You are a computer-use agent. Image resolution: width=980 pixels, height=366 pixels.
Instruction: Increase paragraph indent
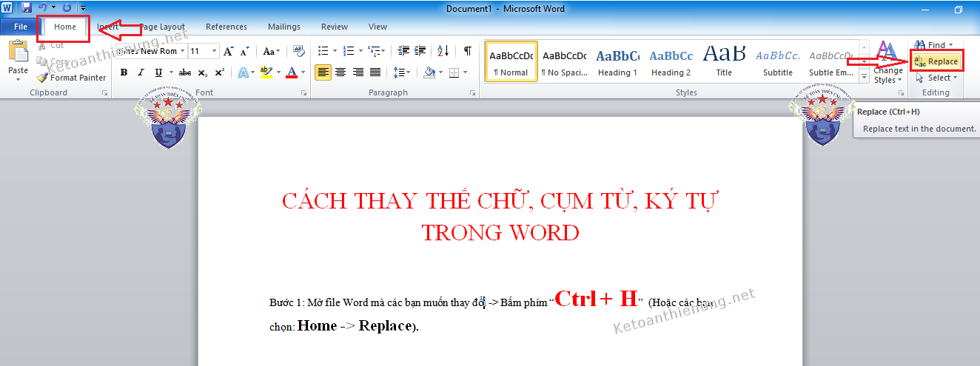[420, 51]
